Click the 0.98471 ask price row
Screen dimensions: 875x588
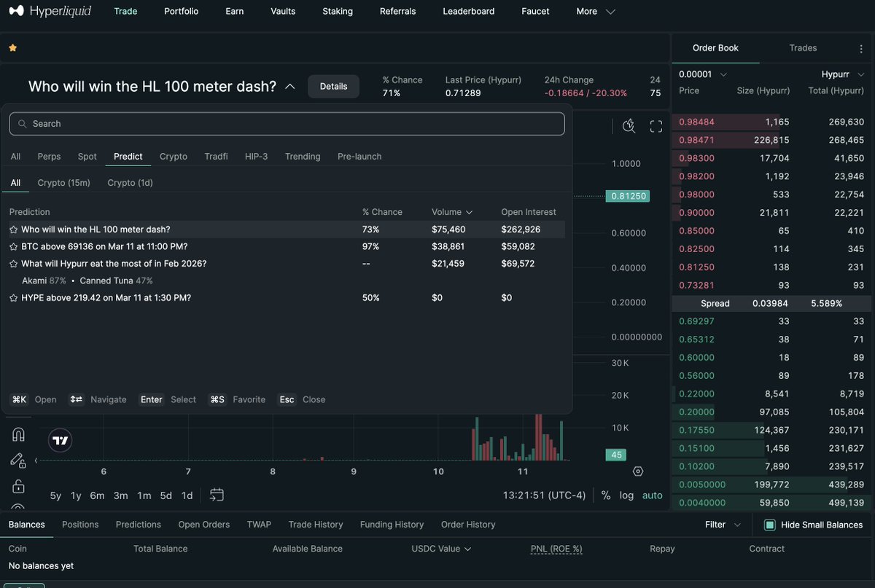pyautogui.click(x=771, y=140)
